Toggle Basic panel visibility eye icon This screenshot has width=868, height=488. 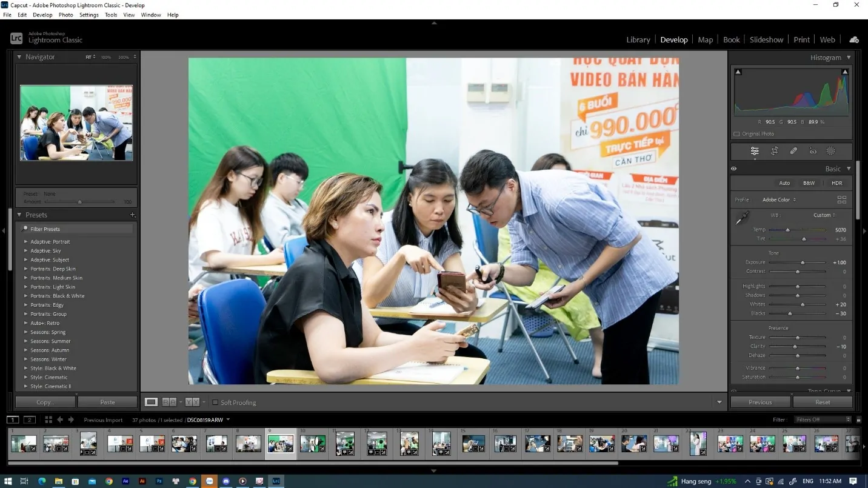734,169
